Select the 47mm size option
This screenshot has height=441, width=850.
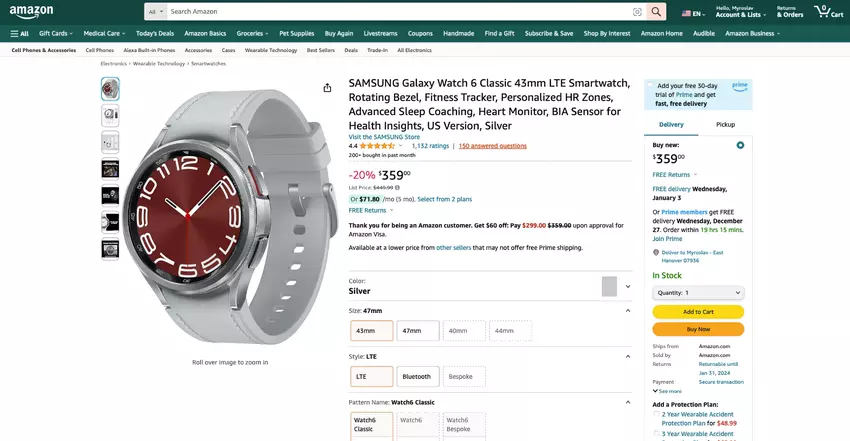coord(411,330)
